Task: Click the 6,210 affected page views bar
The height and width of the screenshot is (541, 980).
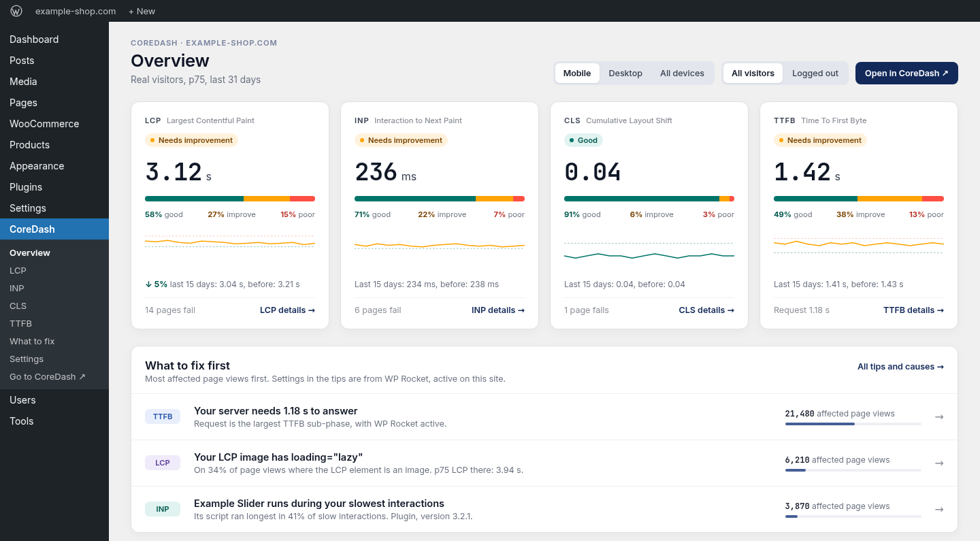Action: pos(853,470)
